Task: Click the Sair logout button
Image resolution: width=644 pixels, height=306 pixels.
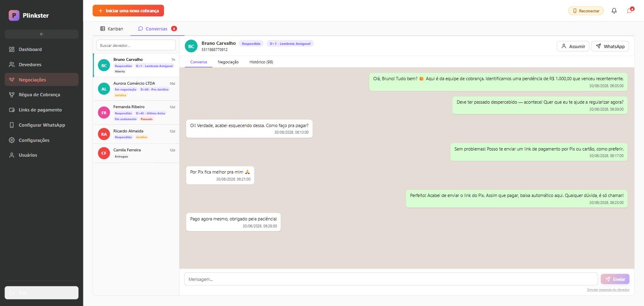Action: [x=41, y=293]
